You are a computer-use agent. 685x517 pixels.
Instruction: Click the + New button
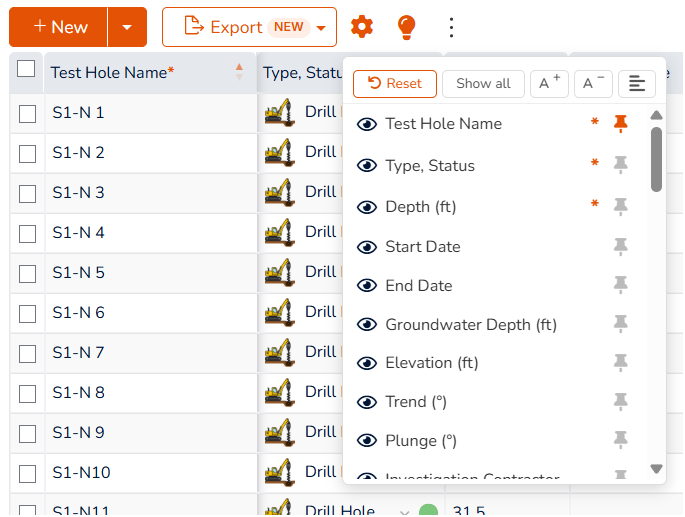pyautogui.click(x=58, y=27)
